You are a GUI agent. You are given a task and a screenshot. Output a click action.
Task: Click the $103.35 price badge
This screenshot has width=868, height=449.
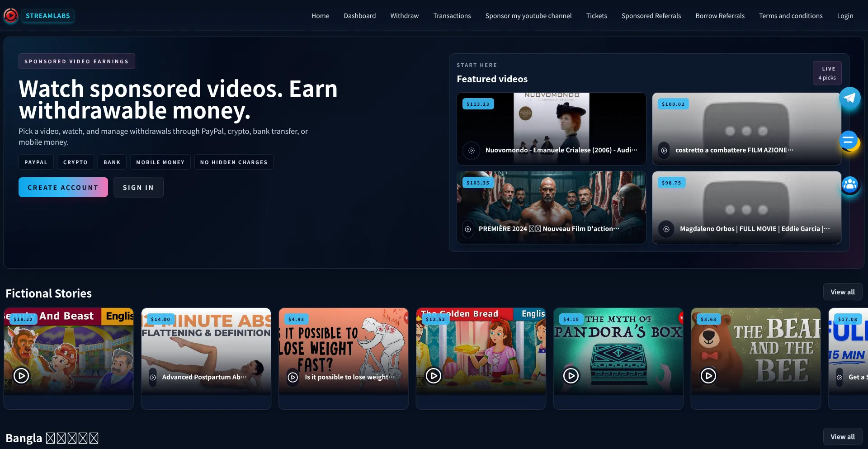(x=478, y=183)
